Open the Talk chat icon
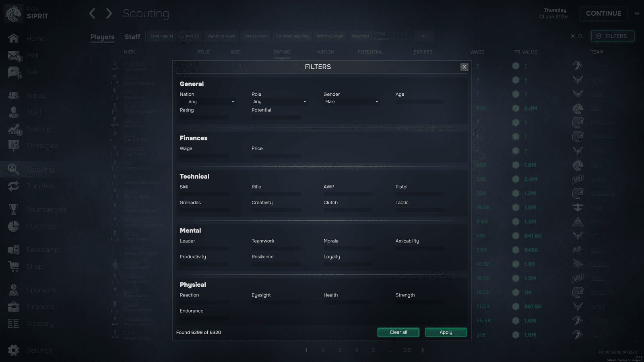 tap(14, 72)
